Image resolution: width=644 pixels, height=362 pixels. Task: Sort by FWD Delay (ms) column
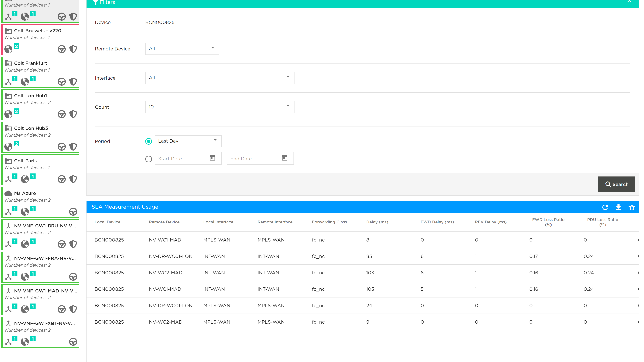[437, 222]
